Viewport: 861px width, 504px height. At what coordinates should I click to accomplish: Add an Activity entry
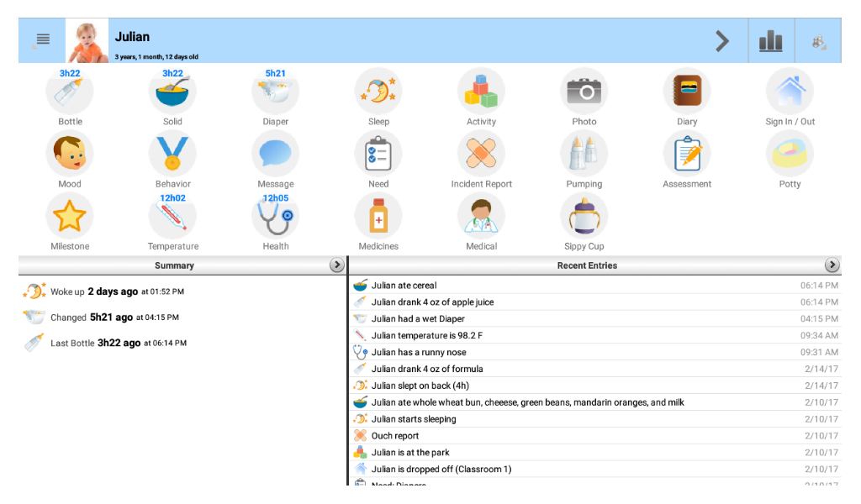(481, 92)
